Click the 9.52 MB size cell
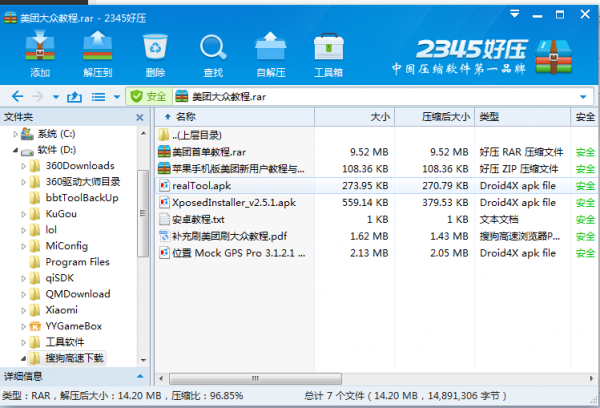Viewport: 600px width, 408px height. pyautogui.click(x=369, y=152)
